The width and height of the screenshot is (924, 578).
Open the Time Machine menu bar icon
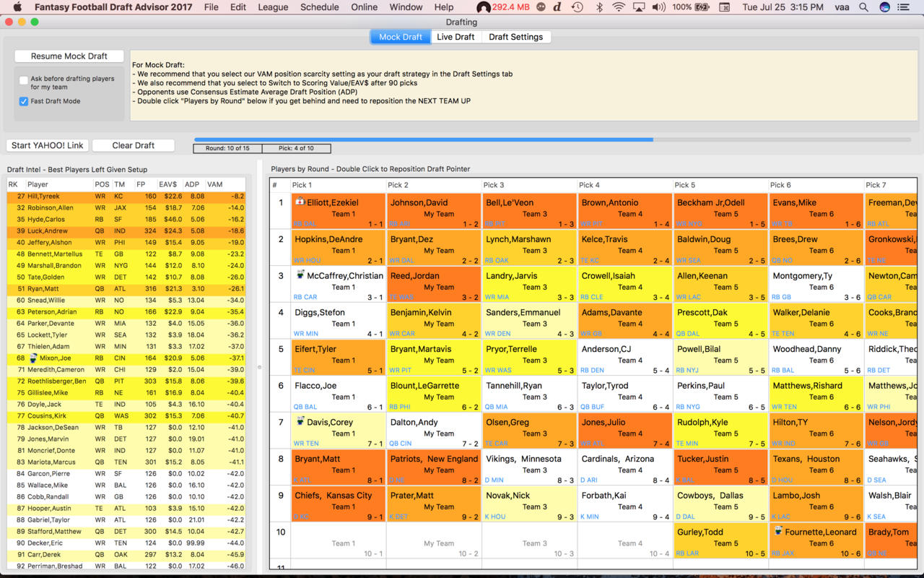[x=577, y=7]
